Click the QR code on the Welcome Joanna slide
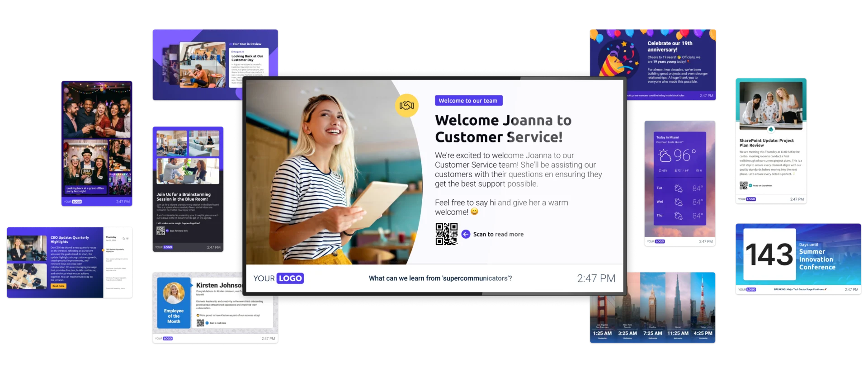Viewport: 868px width, 372px height. 446,234
